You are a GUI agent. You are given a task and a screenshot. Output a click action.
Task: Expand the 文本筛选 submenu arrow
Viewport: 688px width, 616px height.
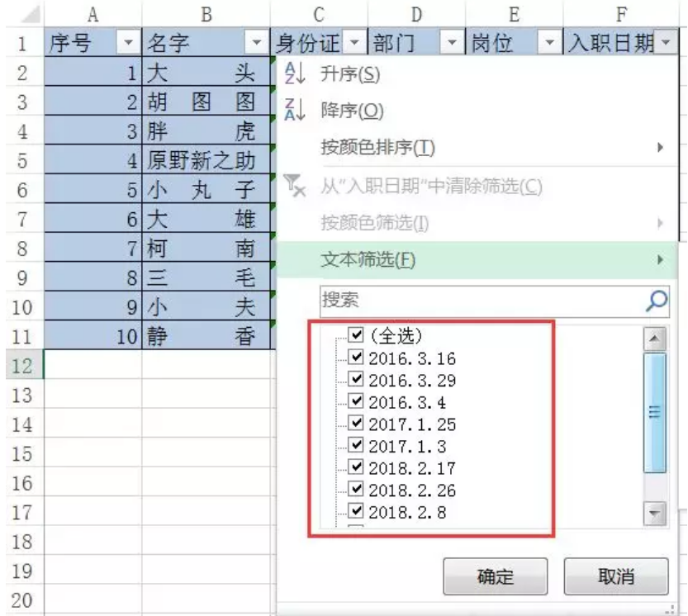click(x=660, y=260)
